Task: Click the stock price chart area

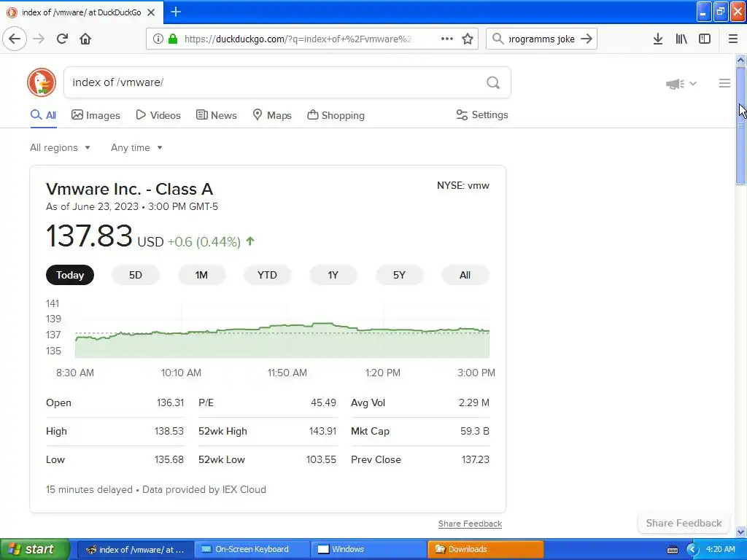Action: point(282,330)
